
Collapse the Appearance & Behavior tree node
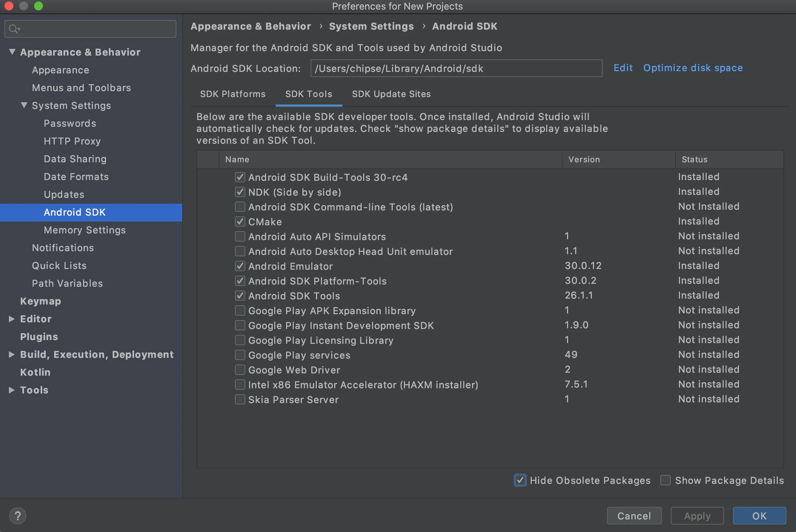click(x=12, y=52)
